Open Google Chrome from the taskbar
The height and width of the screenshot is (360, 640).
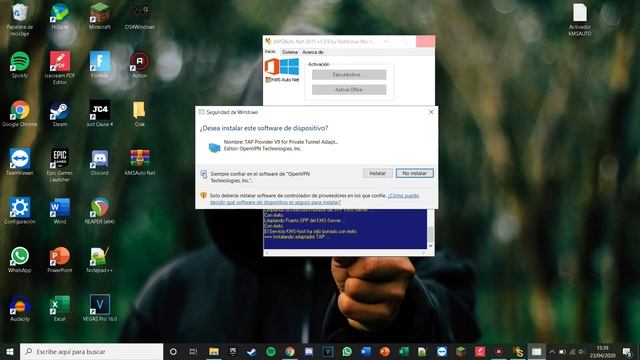290,351
